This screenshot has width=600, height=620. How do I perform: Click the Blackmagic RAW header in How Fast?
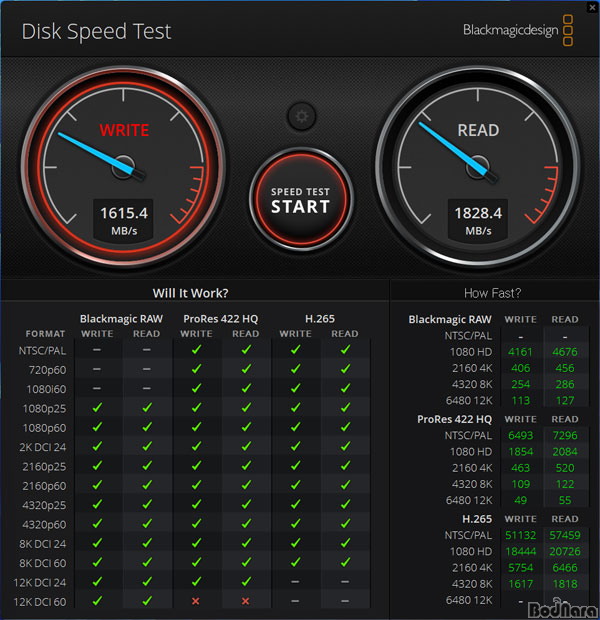tap(450, 319)
